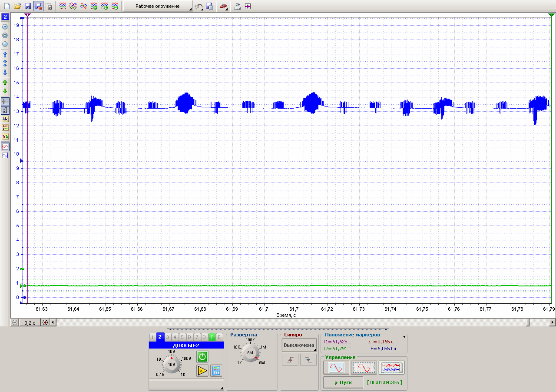The width and height of the screenshot is (556, 392).
Task: Create a new file with the blank page icon
Action: pyautogui.click(x=7, y=6)
